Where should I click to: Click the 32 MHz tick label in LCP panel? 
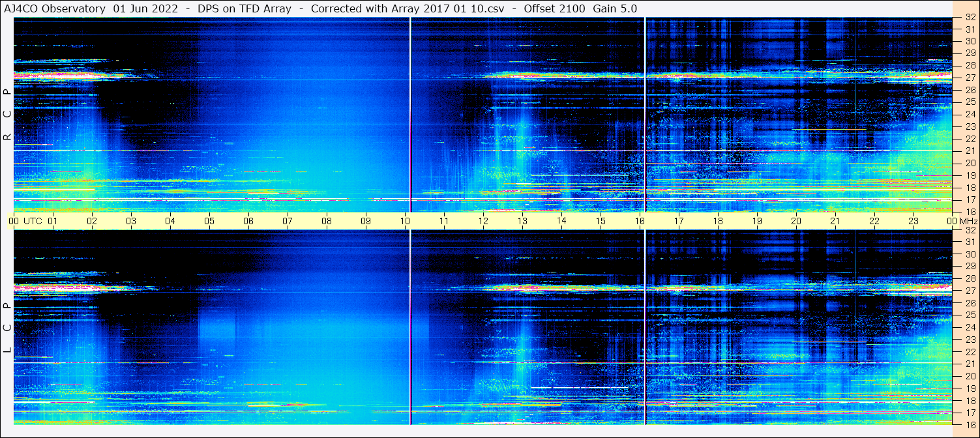pos(970,230)
